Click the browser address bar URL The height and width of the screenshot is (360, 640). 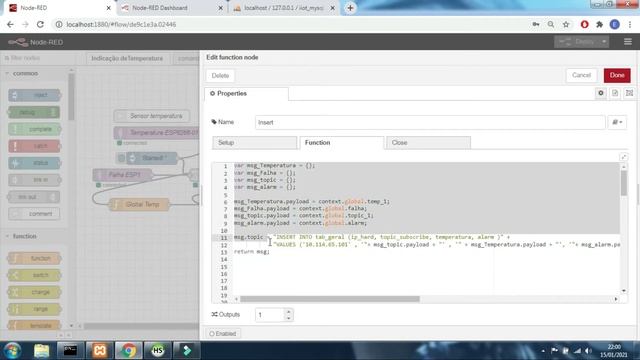click(121, 24)
